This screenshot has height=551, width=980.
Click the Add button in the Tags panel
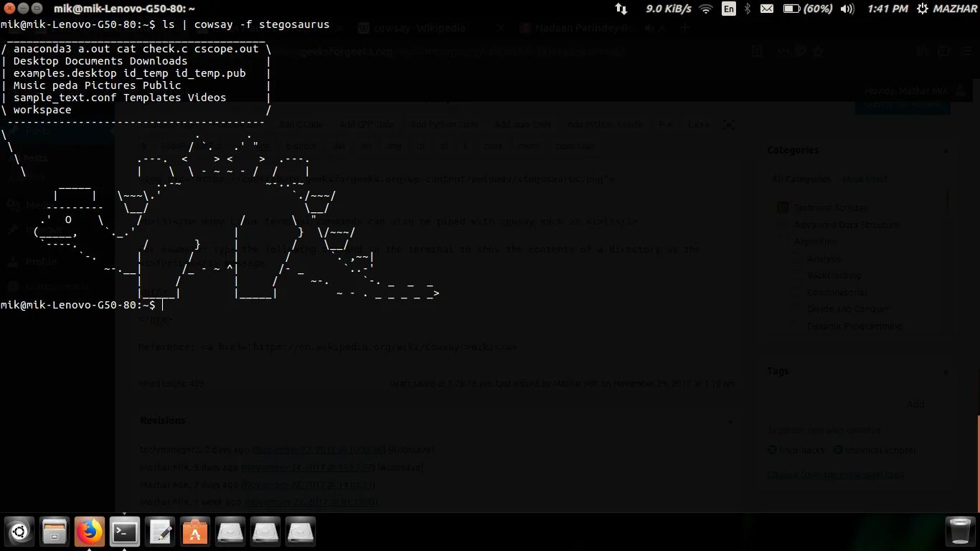[x=915, y=405]
